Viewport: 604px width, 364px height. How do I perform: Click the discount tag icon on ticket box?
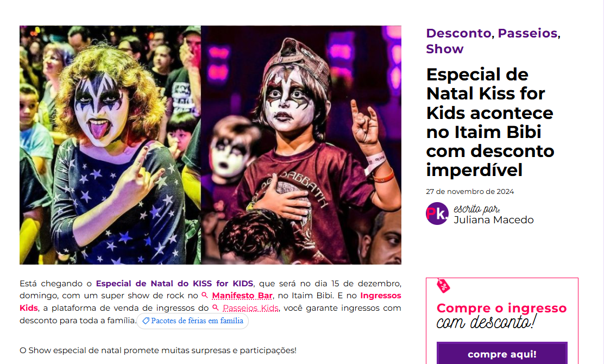click(443, 286)
